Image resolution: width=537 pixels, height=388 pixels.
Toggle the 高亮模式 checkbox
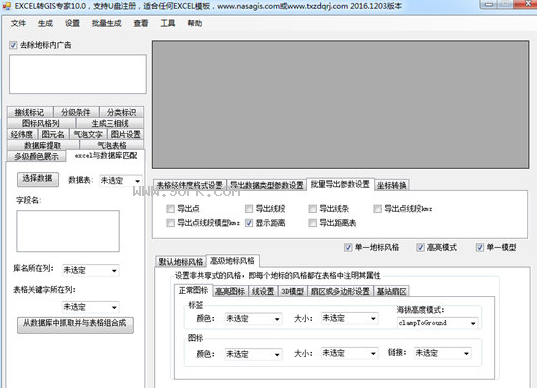point(420,247)
